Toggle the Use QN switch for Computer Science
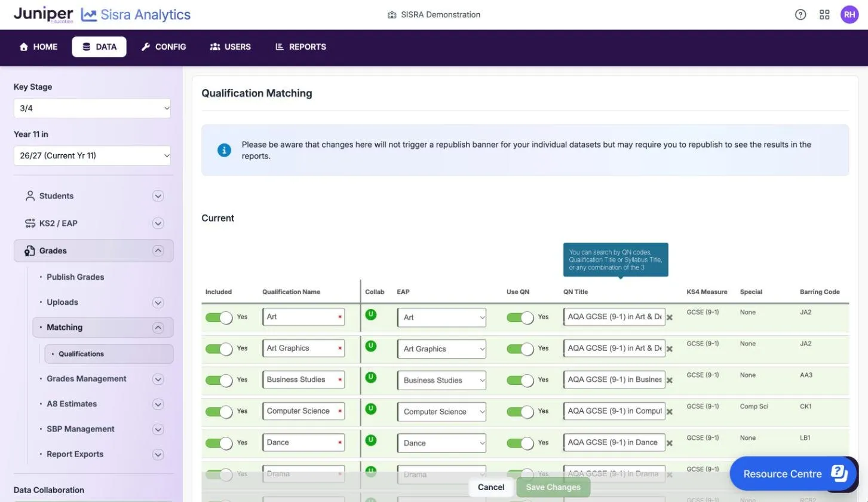This screenshot has width=868, height=502. pos(520,412)
